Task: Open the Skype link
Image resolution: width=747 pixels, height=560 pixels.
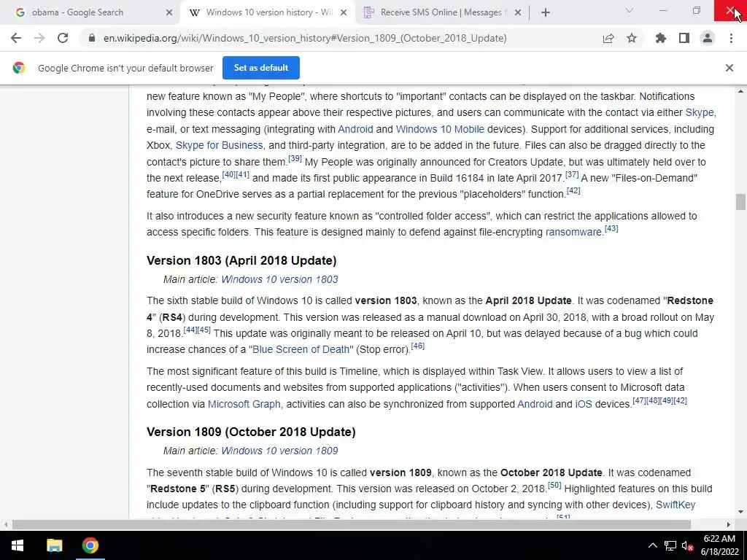Action: [700, 112]
